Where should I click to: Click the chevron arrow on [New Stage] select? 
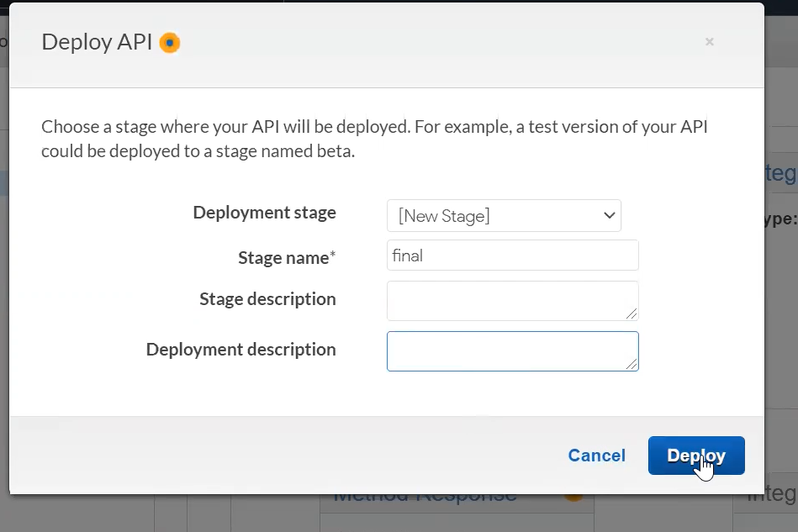pos(609,216)
